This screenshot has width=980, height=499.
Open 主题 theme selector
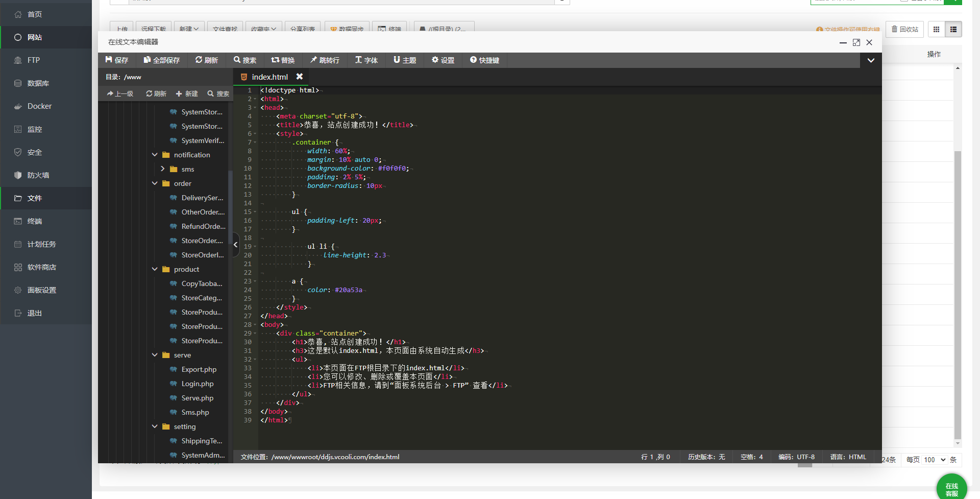coord(405,60)
